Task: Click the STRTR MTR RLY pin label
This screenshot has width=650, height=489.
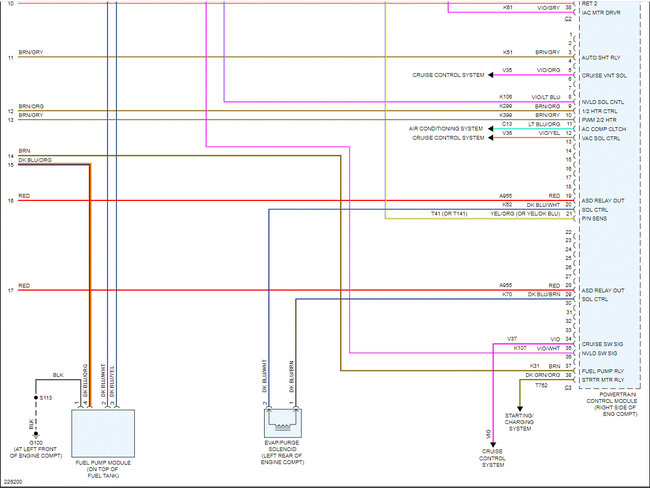Action: [x=603, y=380]
